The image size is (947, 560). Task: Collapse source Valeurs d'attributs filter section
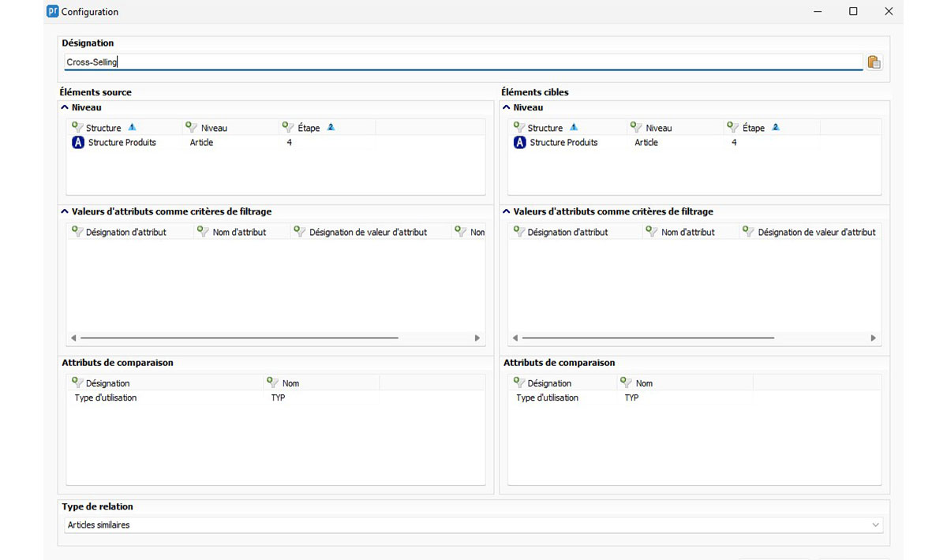pyautogui.click(x=65, y=211)
